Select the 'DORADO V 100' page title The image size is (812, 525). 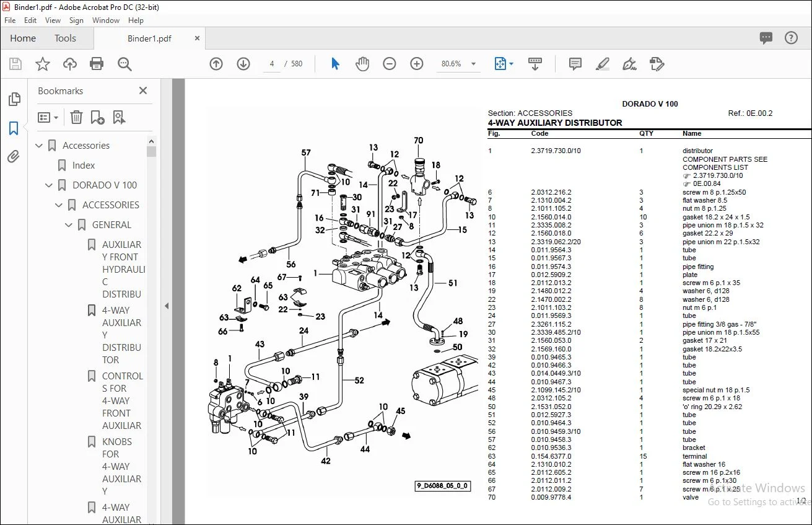[x=650, y=104]
